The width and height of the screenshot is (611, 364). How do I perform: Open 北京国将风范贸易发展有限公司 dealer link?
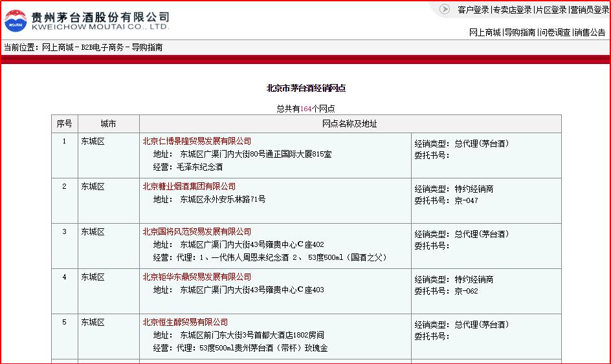[x=197, y=231]
